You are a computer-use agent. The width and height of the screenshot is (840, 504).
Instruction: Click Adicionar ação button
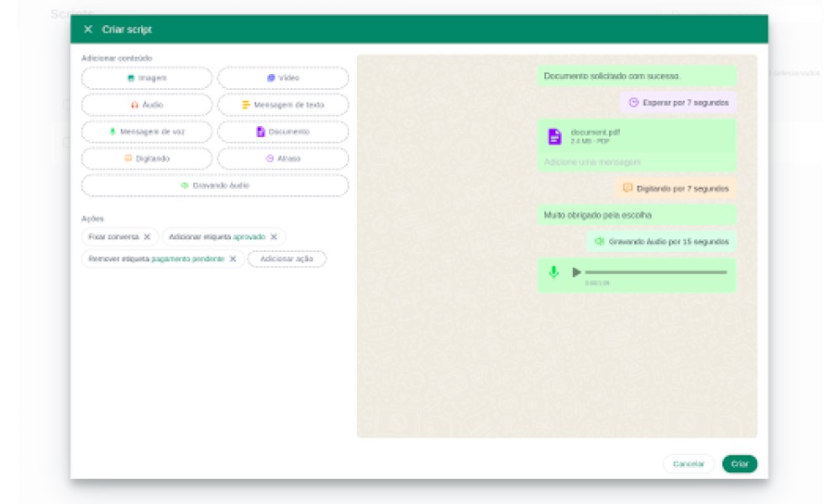coord(286,259)
